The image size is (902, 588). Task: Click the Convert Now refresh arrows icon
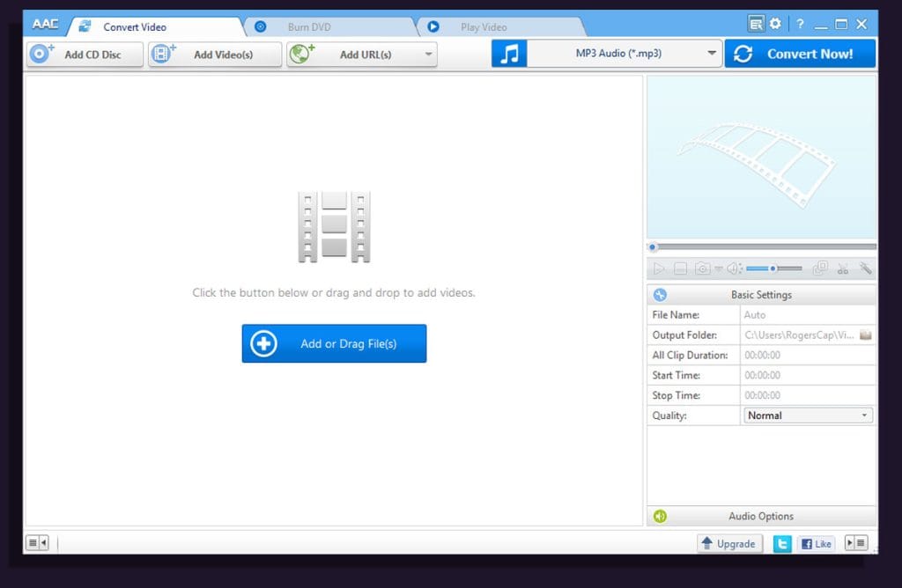point(743,54)
